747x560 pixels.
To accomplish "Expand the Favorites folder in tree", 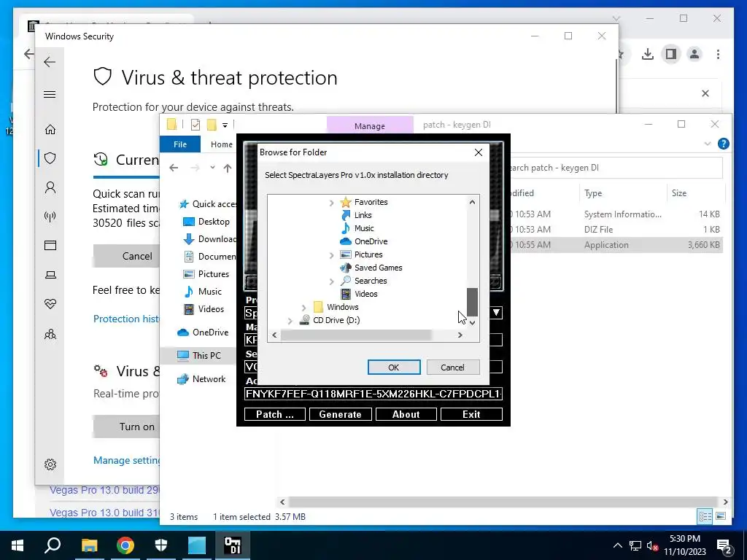I will [332, 203].
